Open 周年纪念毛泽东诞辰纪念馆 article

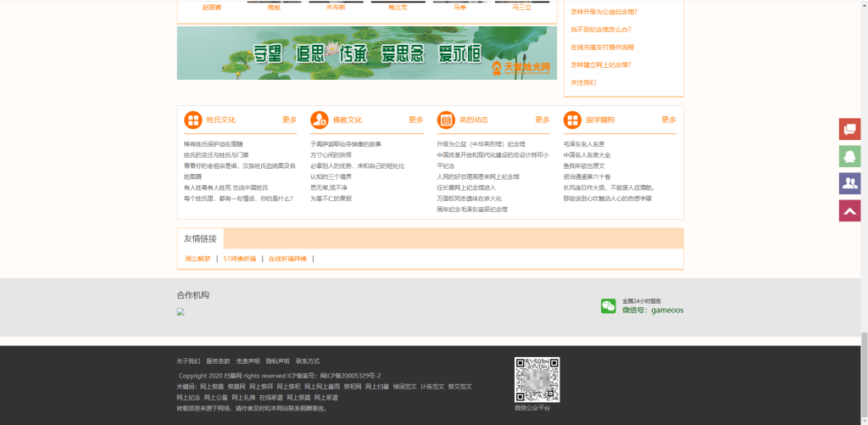[x=472, y=210]
